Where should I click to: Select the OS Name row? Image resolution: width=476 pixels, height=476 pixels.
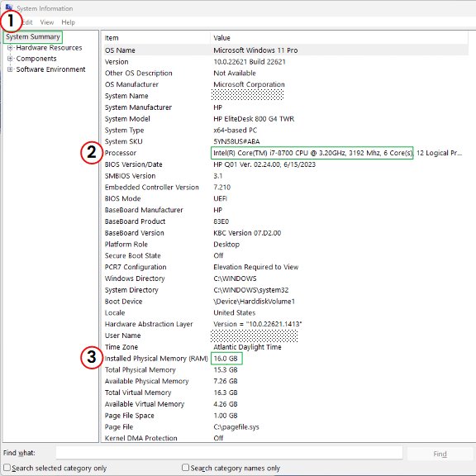click(x=285, y=50)
